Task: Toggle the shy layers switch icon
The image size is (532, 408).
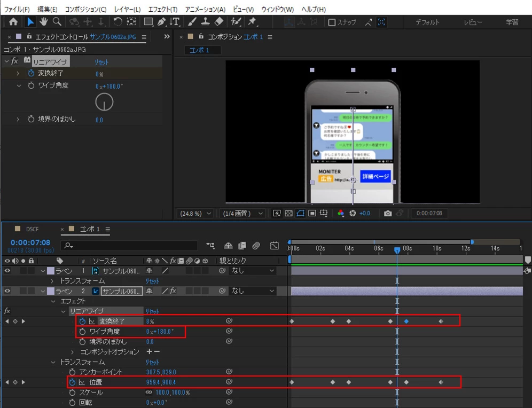Action: [x=228, y=246]
